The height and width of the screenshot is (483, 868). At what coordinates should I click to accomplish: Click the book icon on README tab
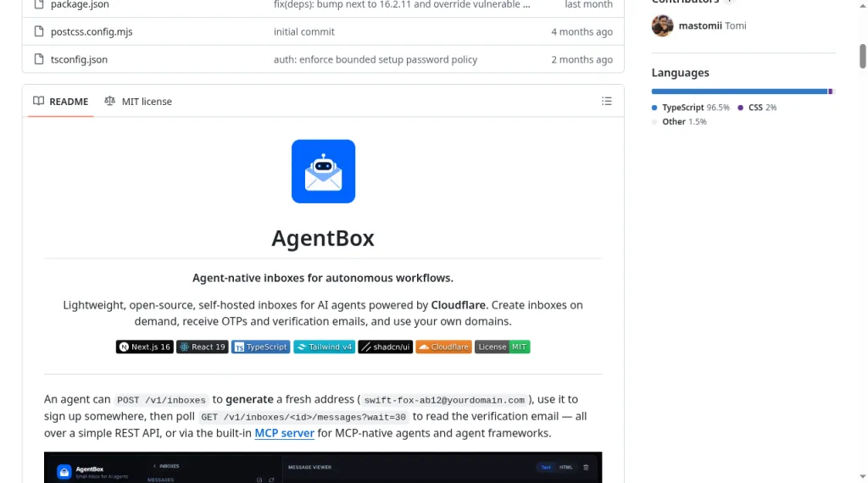(38, 101)
